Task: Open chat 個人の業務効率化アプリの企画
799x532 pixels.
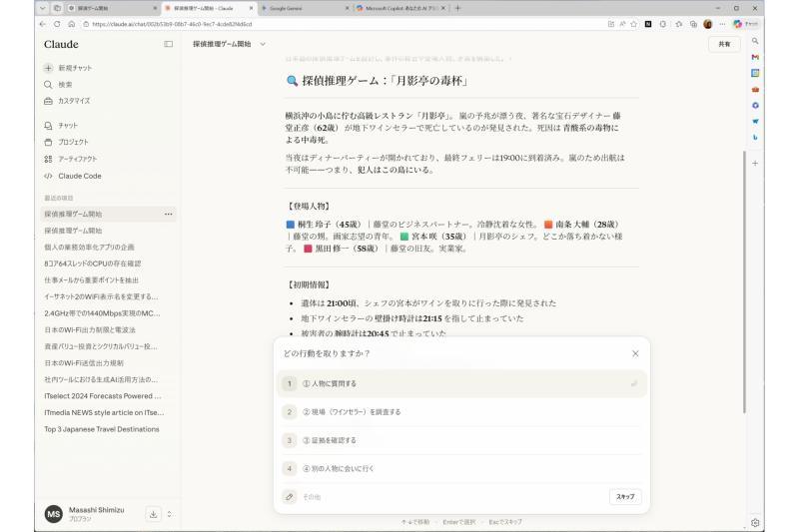Action: 89,247
